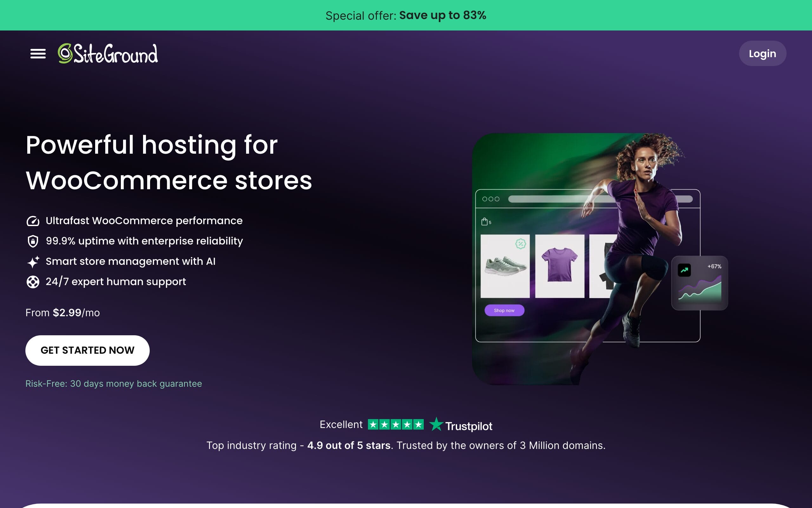Click the sparkle AI icon

[33, 262]
